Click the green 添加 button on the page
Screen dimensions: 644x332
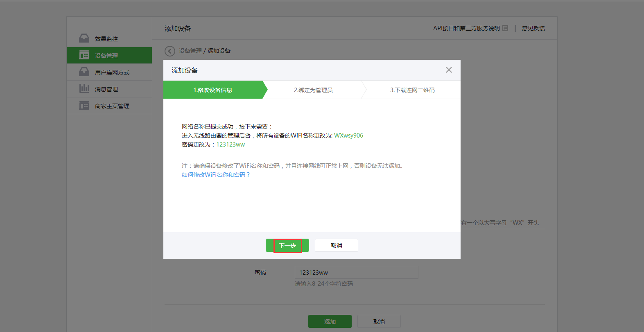pyautogui.click(x=330, y=321)
